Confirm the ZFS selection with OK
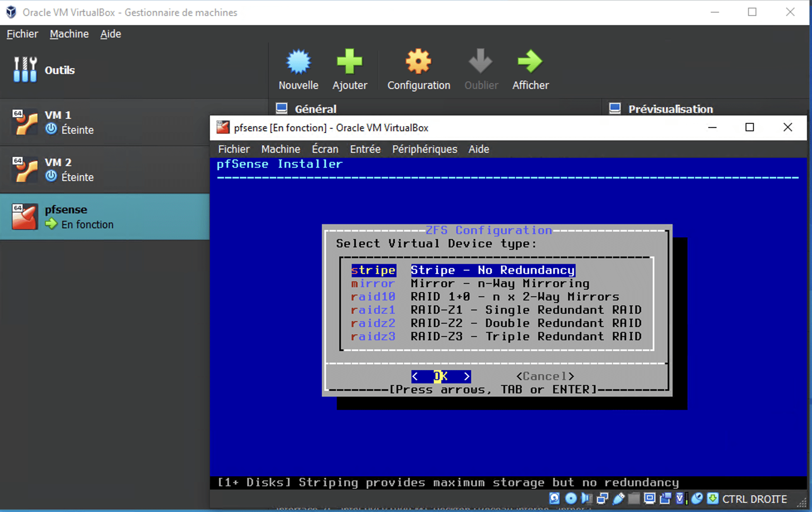Screen dimensions: 812x512 (441, 376)
